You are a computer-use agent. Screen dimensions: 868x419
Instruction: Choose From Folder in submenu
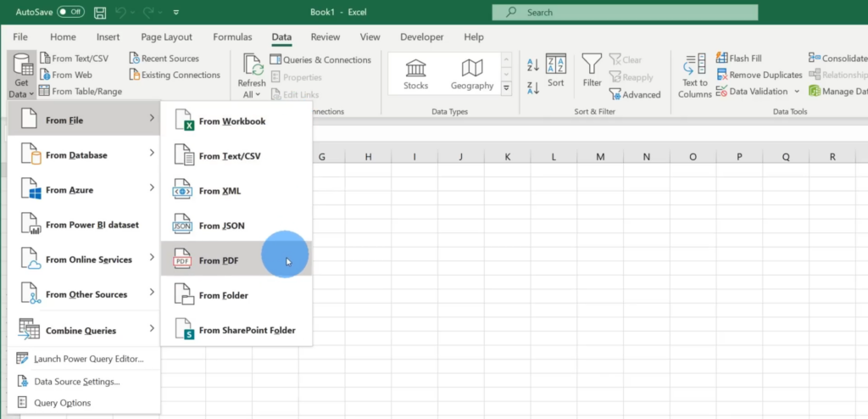click(x=236, y=295)
